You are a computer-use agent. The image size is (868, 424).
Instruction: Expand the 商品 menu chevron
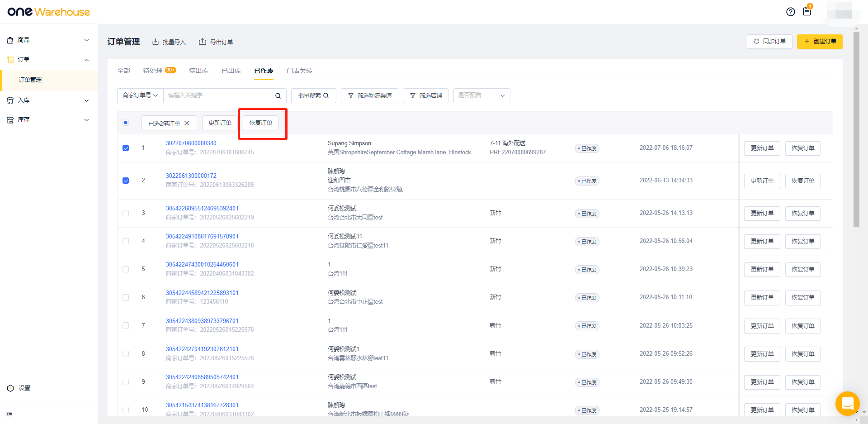pyautogui.click(x=86, y=40)
